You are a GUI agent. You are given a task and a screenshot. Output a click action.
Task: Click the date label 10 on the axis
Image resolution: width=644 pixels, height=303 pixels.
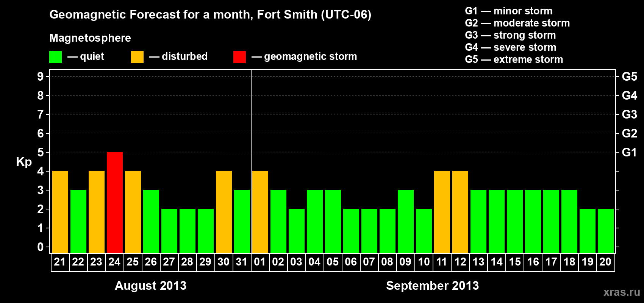tap(424, 262)
